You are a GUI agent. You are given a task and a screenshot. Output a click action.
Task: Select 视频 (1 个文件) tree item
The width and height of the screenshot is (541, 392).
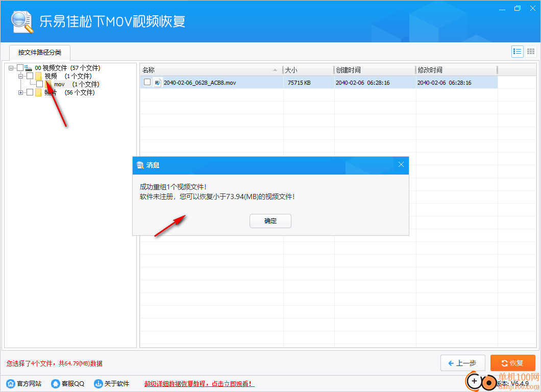click(x=68, y=76)
